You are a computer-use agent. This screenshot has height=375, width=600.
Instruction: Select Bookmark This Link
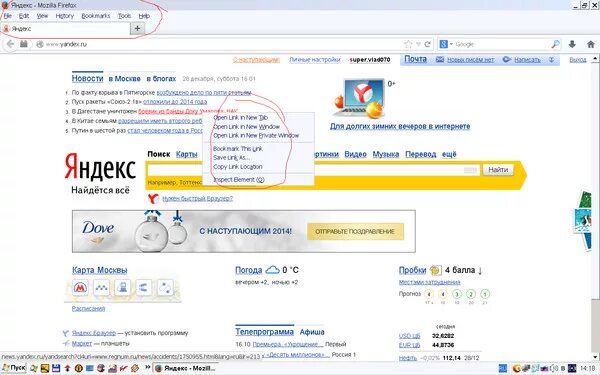pyautogui.click(x=258, y=148)
